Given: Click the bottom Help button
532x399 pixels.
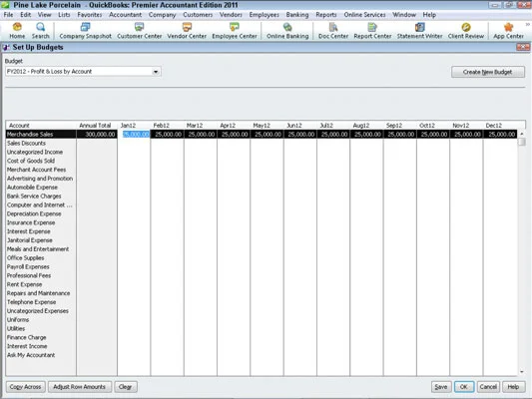Looking at the screenshot, I should (x=513, y=387).
